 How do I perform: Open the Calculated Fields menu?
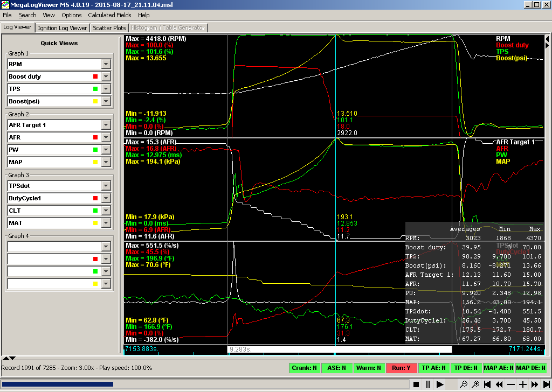tap(109, 15)
